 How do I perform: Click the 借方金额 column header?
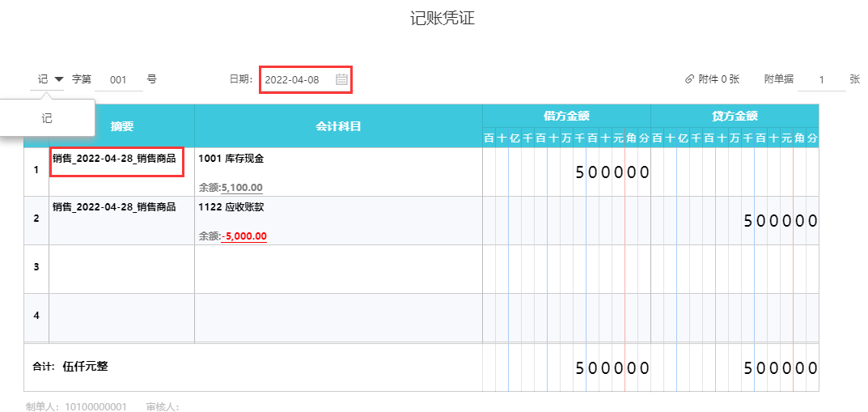coord(566,116)
